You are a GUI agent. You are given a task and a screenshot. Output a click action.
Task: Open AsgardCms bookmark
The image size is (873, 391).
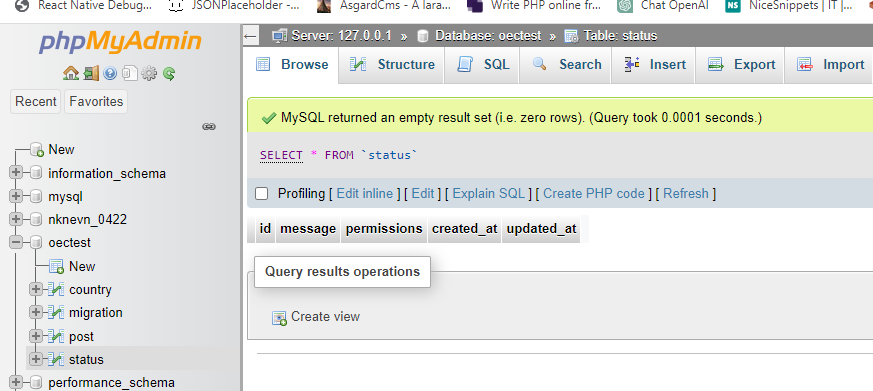coord(384,7)
